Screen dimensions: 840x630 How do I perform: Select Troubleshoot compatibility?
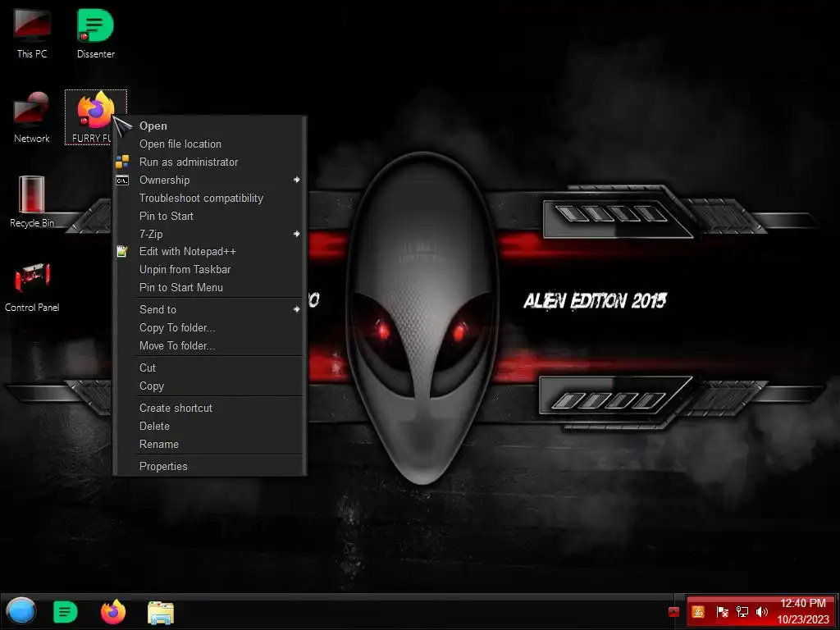[x=210, y=199]
